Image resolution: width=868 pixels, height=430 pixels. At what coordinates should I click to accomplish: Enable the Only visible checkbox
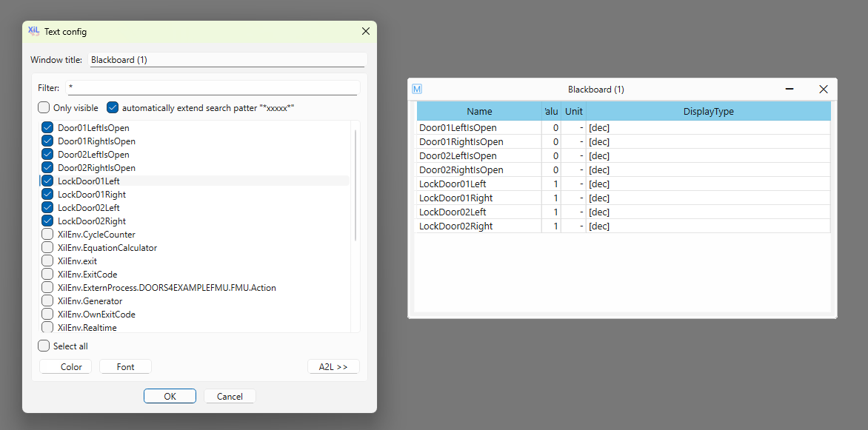(44, 107)
